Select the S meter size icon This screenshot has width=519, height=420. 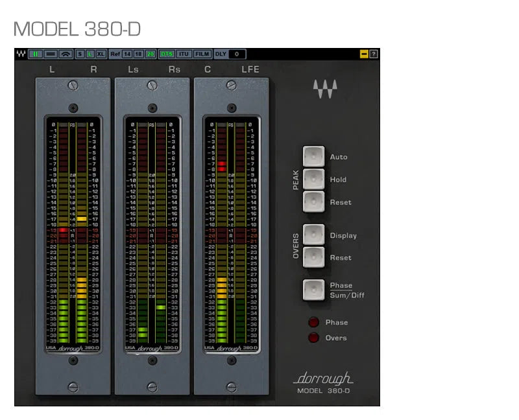click(x=80, y=54)
